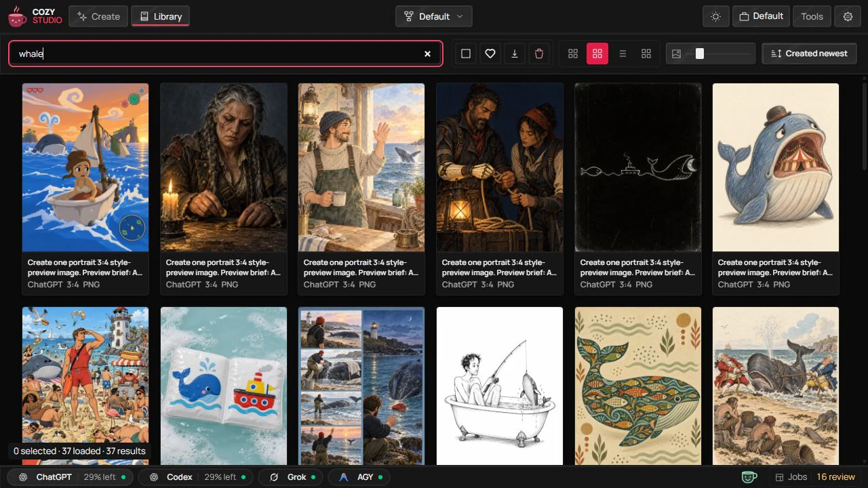
Task: Click the Cozy Studio mug logo
Action: coord(18,16)
